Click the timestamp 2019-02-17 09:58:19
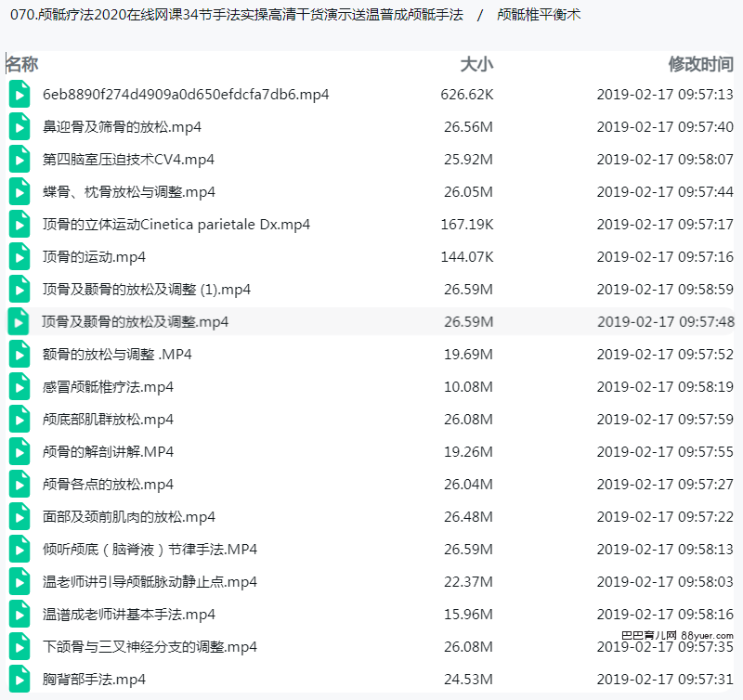The image size is (743, 700). pos(665,387)
